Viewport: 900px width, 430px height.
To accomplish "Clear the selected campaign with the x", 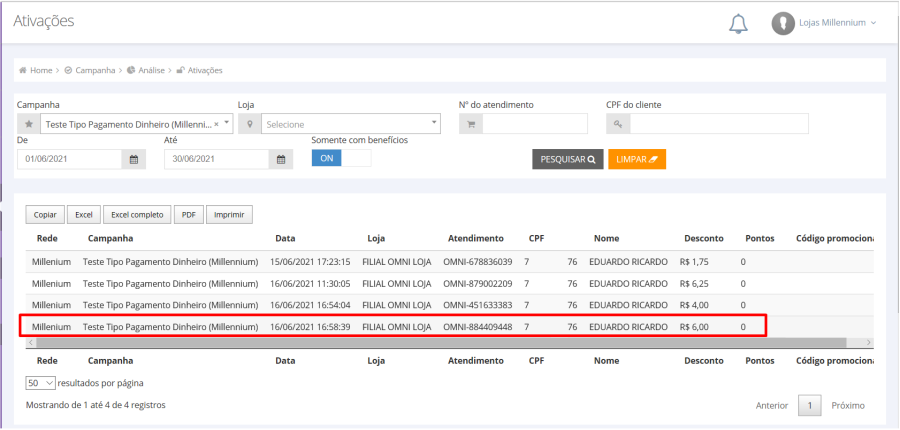I will tap(216, 124).
